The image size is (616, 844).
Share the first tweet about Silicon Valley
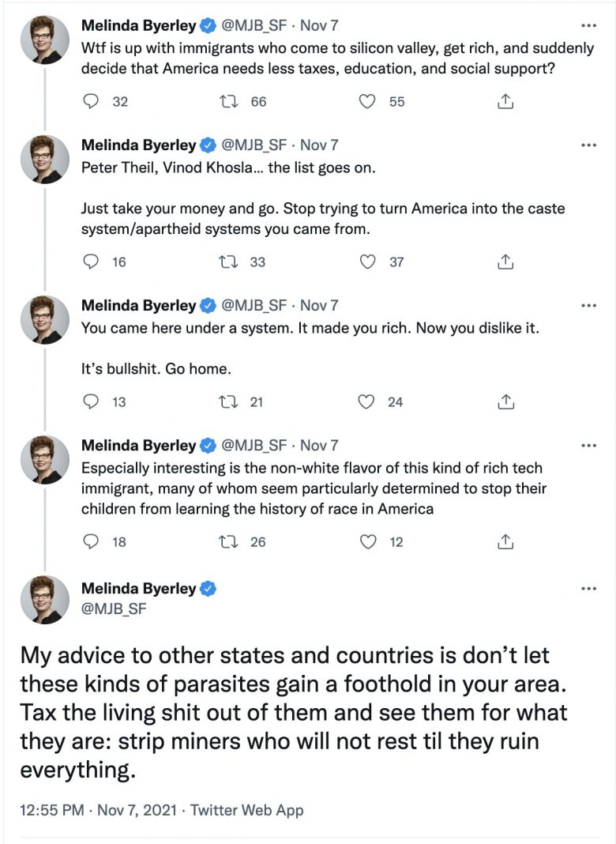coord(505,101)
